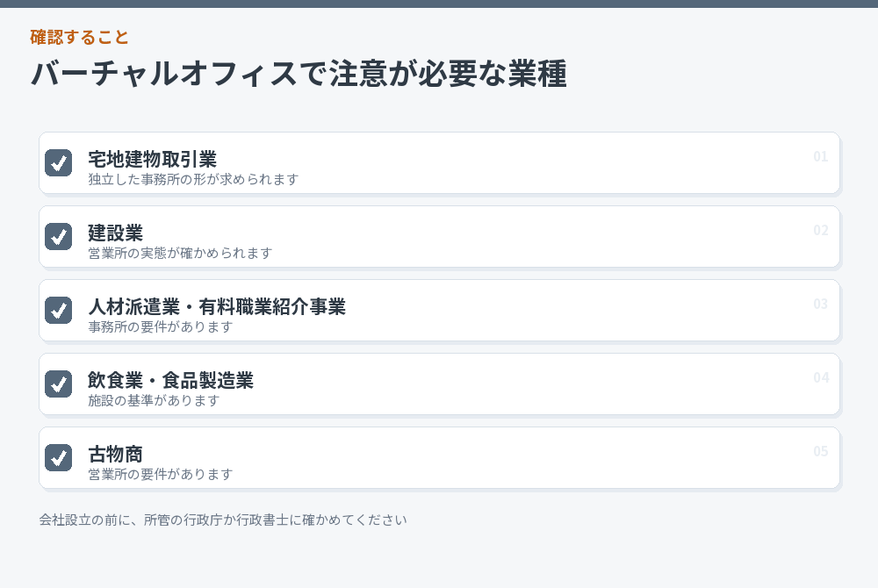Click the 飲食業・食品製造業 title
Screen dimensions: 878x588
(171, 380)
